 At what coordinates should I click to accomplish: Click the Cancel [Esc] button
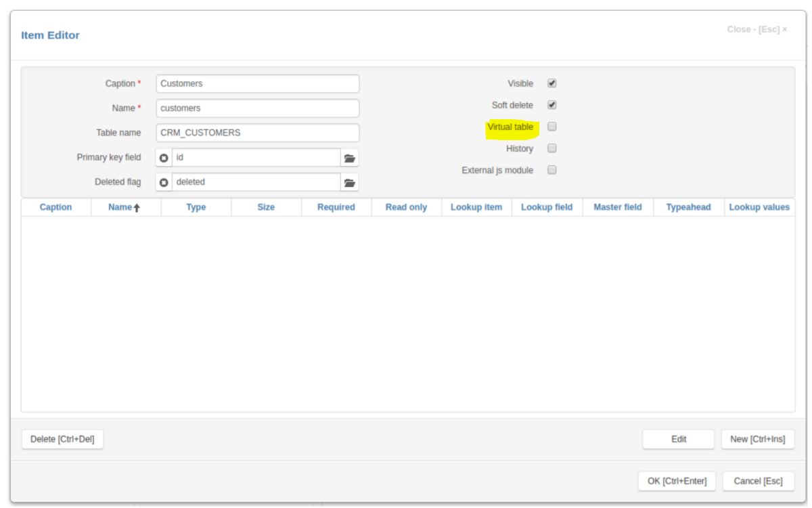click(758, 482)
